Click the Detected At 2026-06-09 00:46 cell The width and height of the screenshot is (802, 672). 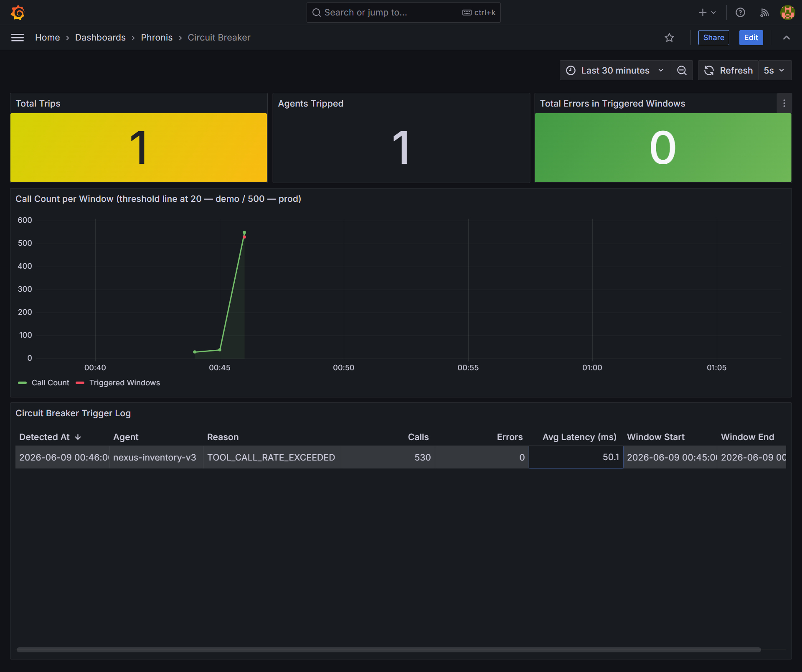point(62,457)
